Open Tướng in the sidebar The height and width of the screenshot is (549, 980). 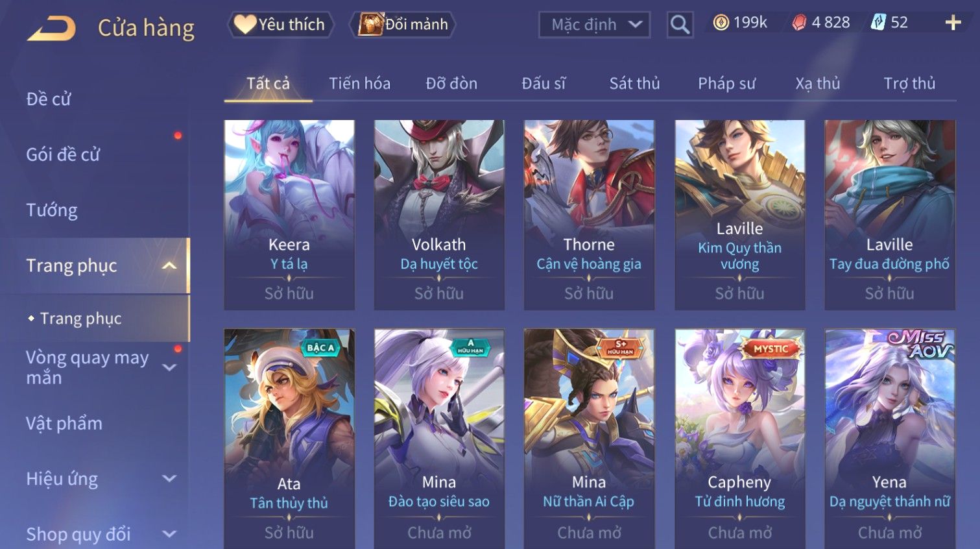point(52,210)
